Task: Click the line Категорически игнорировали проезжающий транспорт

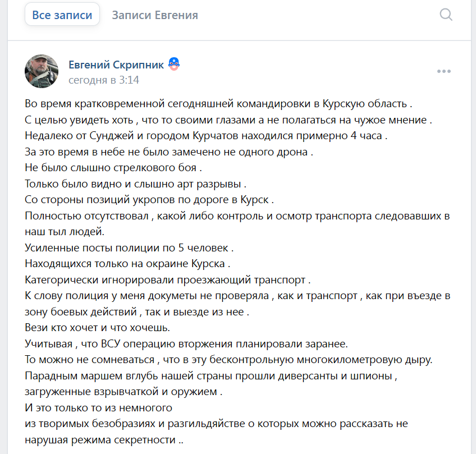Action: pyautogui.click(x=168, y=280)
